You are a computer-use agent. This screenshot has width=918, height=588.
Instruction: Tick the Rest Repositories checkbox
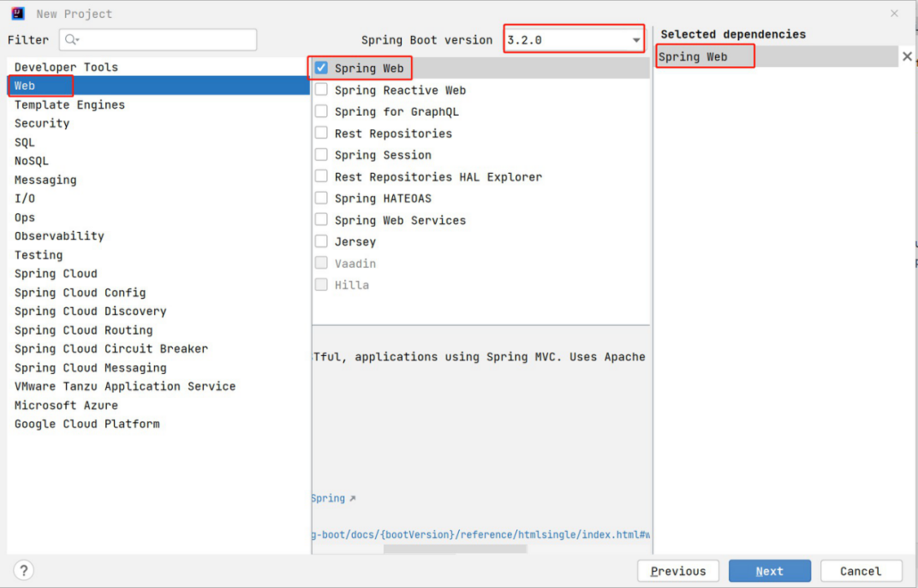click(321, 133)
